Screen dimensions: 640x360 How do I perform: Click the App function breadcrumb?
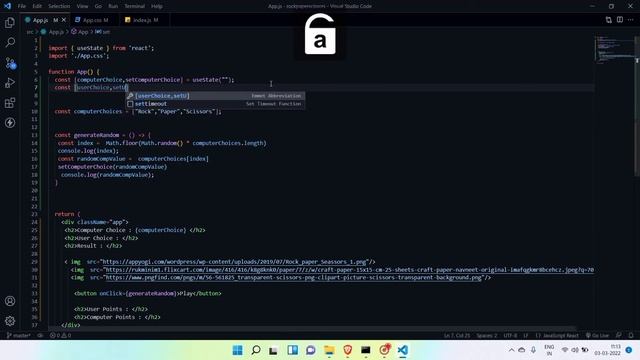point(80,32)
